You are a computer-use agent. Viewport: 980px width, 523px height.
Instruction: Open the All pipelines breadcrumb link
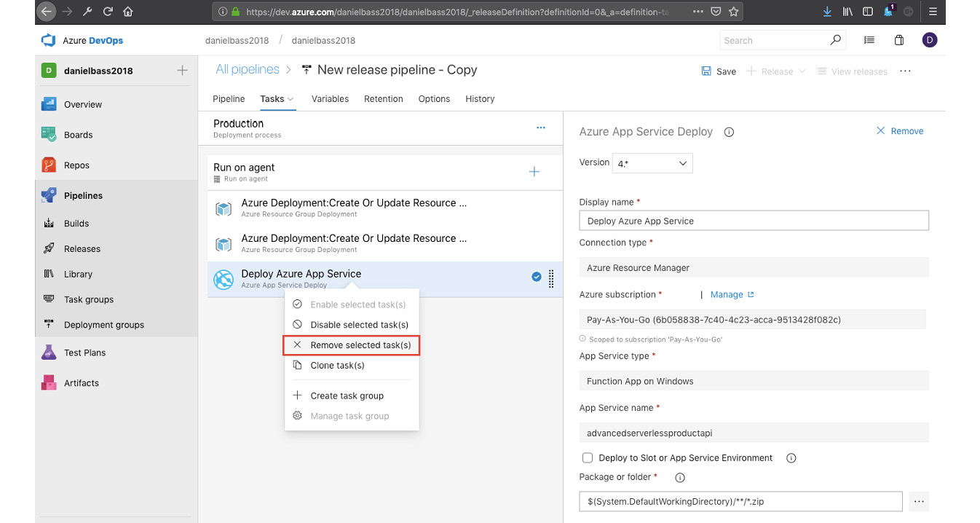click(248, 70)
